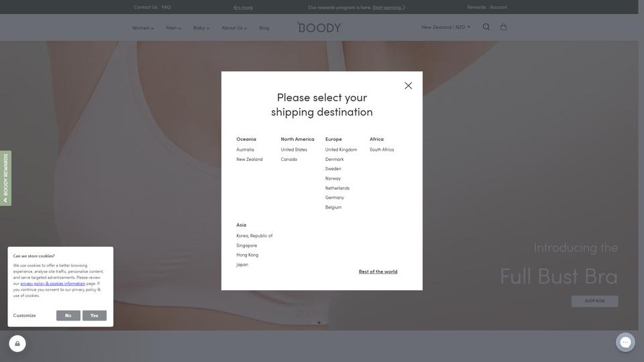Decline cookies with No button

pos(68,316)
